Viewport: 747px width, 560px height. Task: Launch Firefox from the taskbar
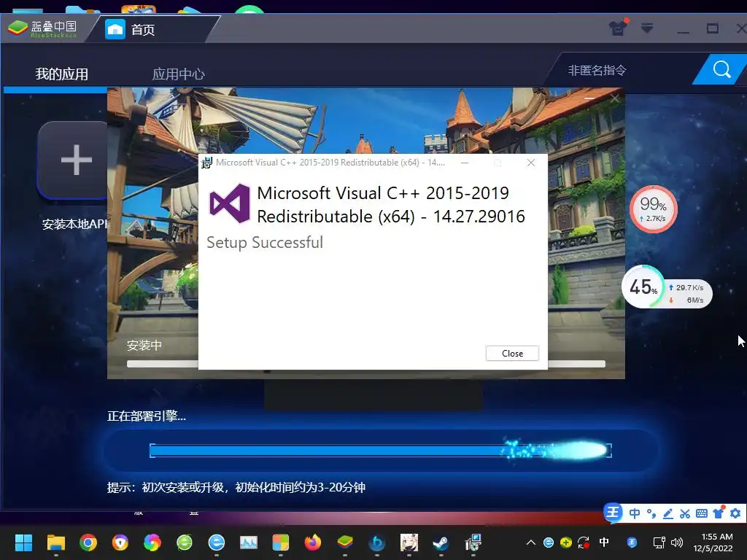[312, 542]
